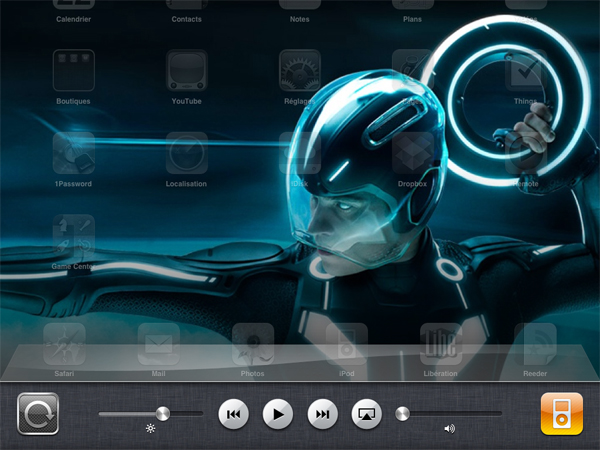This screenshot has width=600, height=450.
Task: Click the Notes label
Action: (x=300, y=19)
